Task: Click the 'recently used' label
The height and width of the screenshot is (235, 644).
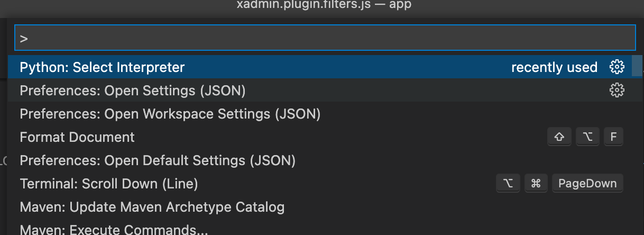Action: pos(554,67)
